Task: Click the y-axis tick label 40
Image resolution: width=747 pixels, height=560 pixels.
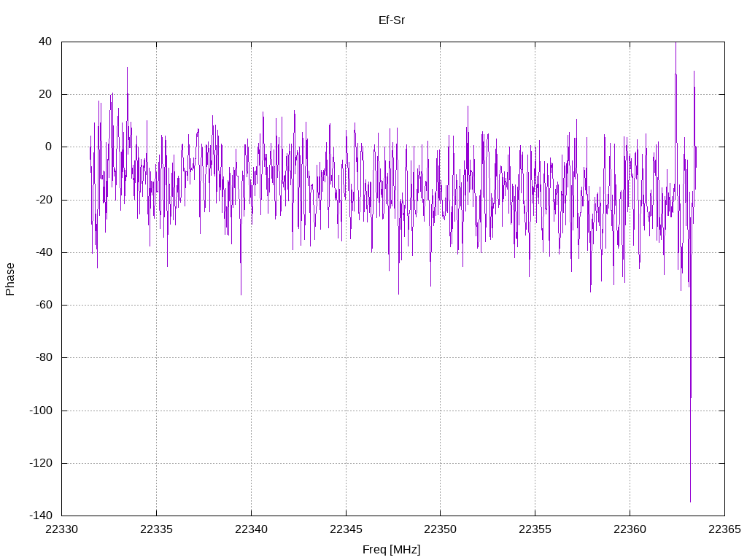Action: pos(45,42)
